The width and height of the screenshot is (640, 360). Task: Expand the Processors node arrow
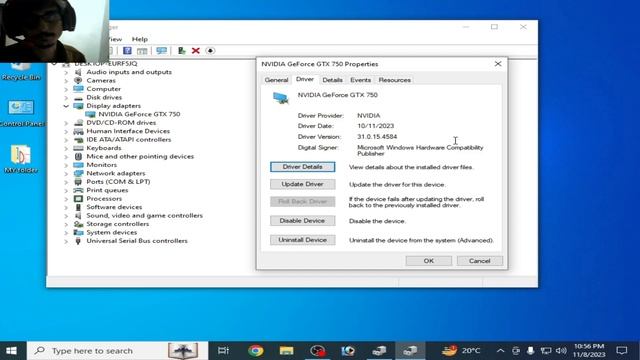pos(66,199)
